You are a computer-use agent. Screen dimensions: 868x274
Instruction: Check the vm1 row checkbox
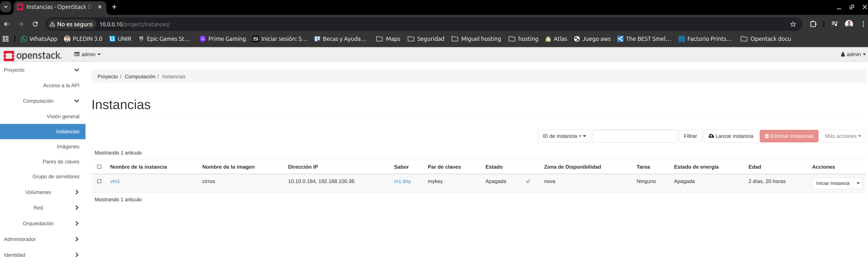point(100,181)
